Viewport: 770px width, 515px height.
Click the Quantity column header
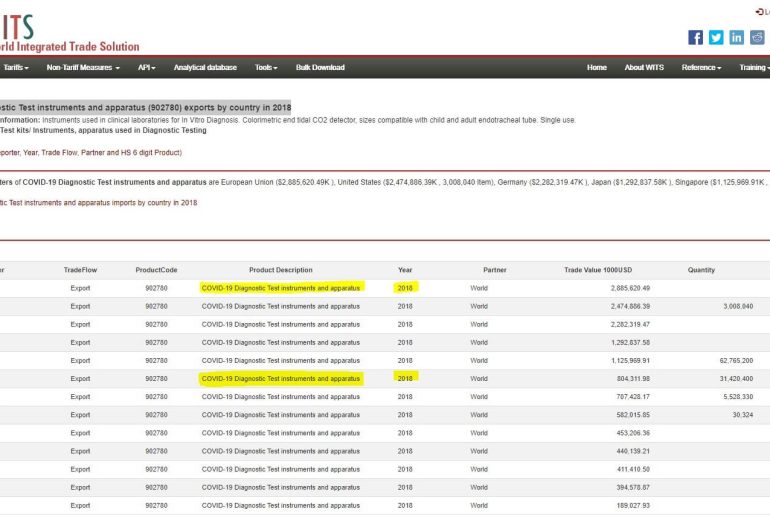701,270
